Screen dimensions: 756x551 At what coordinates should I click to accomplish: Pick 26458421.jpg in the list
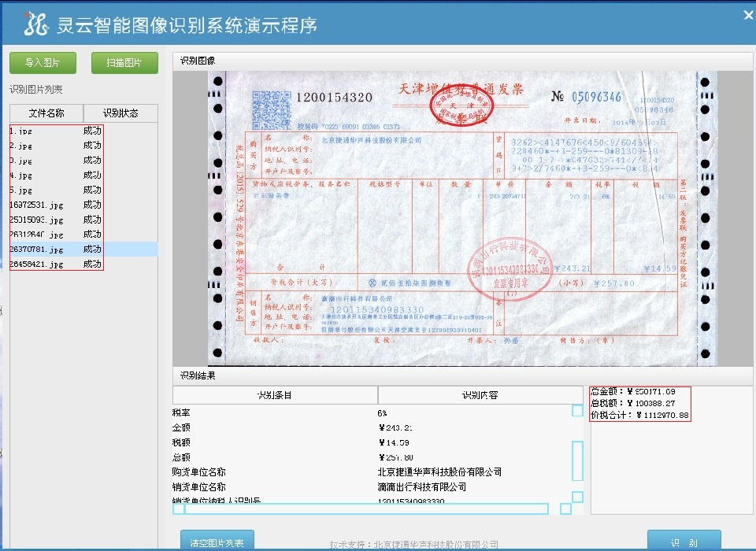pyautogui.click(x=36, y=264)
